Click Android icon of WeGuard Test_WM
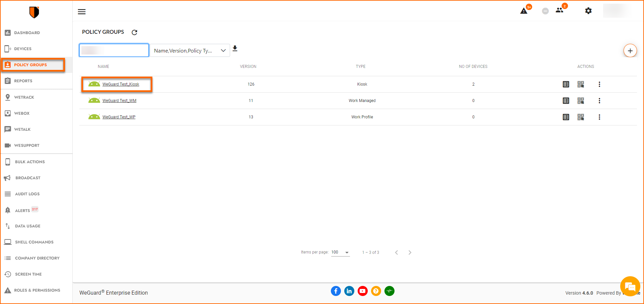Viewport: 644px width, 304px height. (94, 100)
